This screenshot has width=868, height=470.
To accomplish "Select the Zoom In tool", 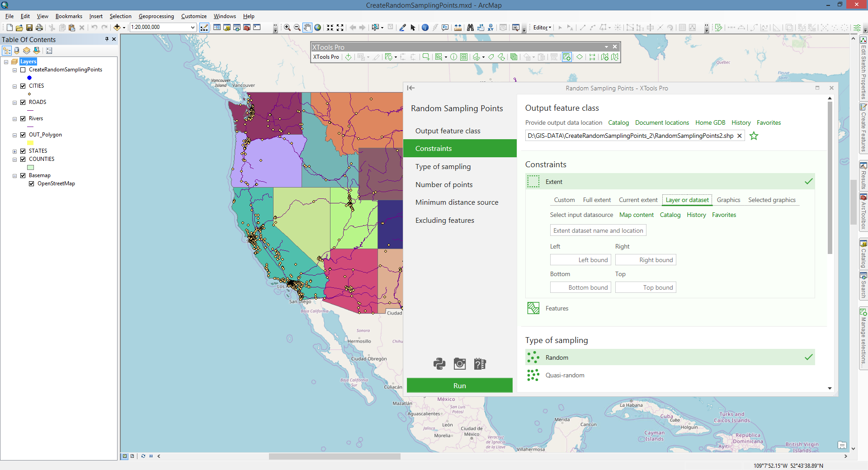I will [287, 28].
